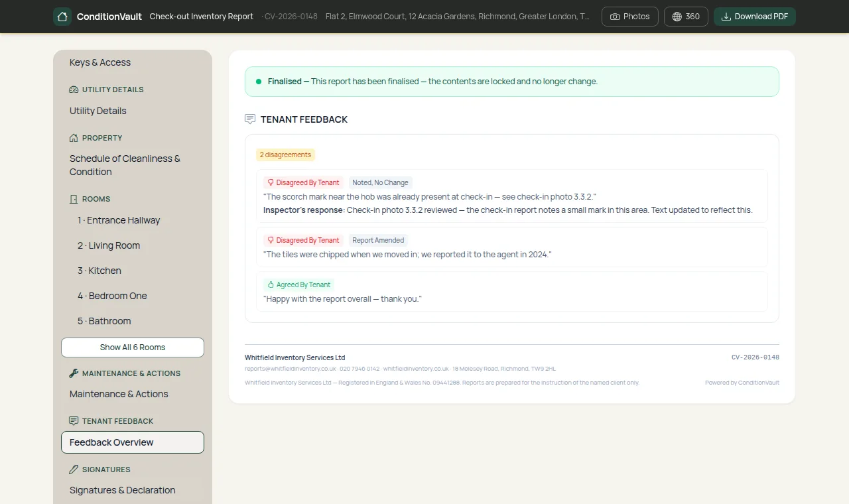Screen dimensions: 849x504
Task: Click the Rooms section door icon
Action: click(74, 199)
